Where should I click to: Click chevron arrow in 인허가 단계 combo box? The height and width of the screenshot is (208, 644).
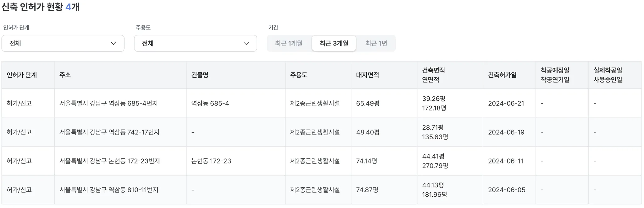point(114,43)
